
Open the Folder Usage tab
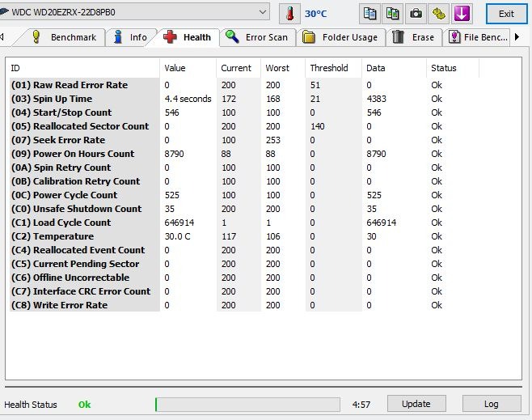[340, 37]
